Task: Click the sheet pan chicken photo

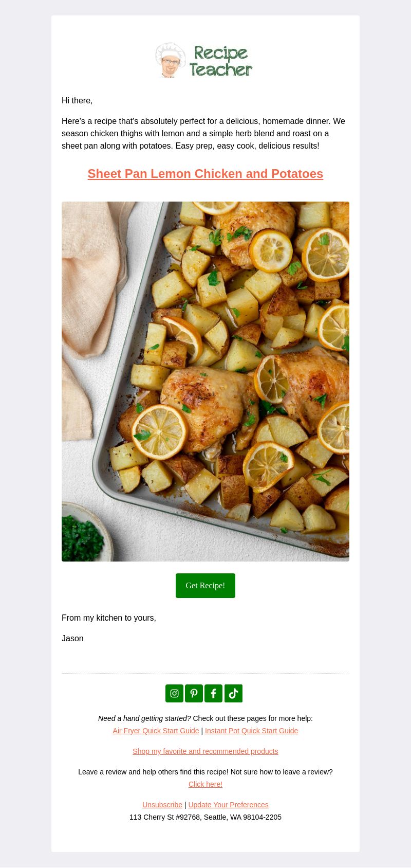Action: point(206,382)
